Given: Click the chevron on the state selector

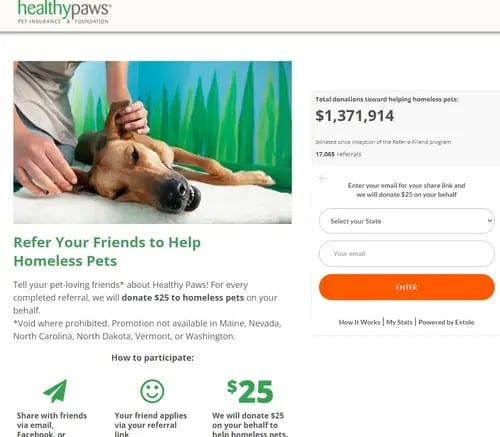Looking at the screenshot, I should [490, 221].
